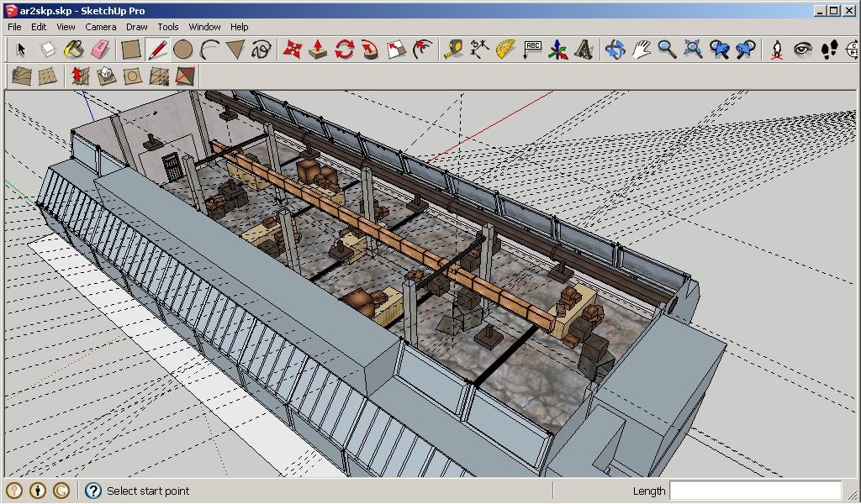Select the Text label ABC tool

click(532, 50)
